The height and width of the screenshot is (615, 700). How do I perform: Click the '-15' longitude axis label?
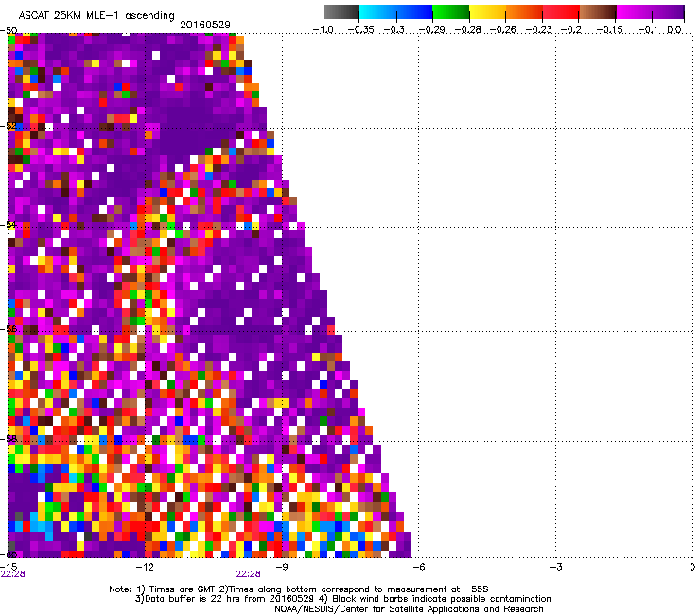[x=9, y=567]
